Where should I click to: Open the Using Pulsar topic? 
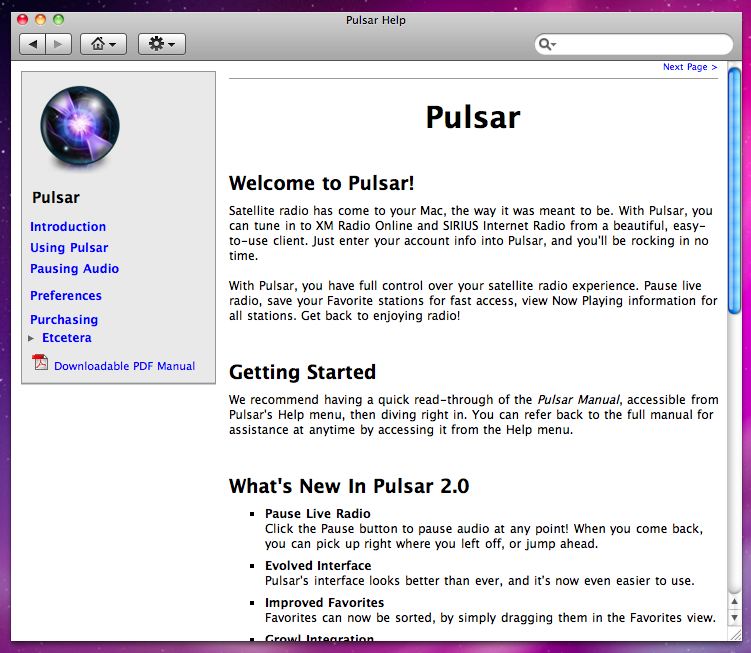pyautogui.click(x=69, y=248)
